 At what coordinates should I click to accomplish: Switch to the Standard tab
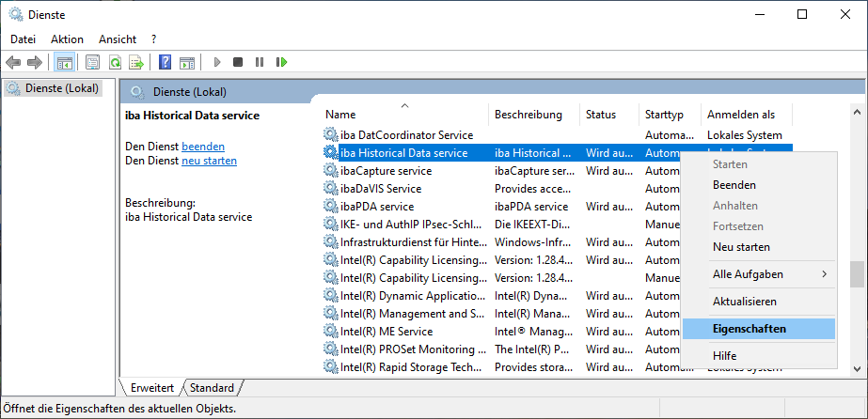[212, 387]
